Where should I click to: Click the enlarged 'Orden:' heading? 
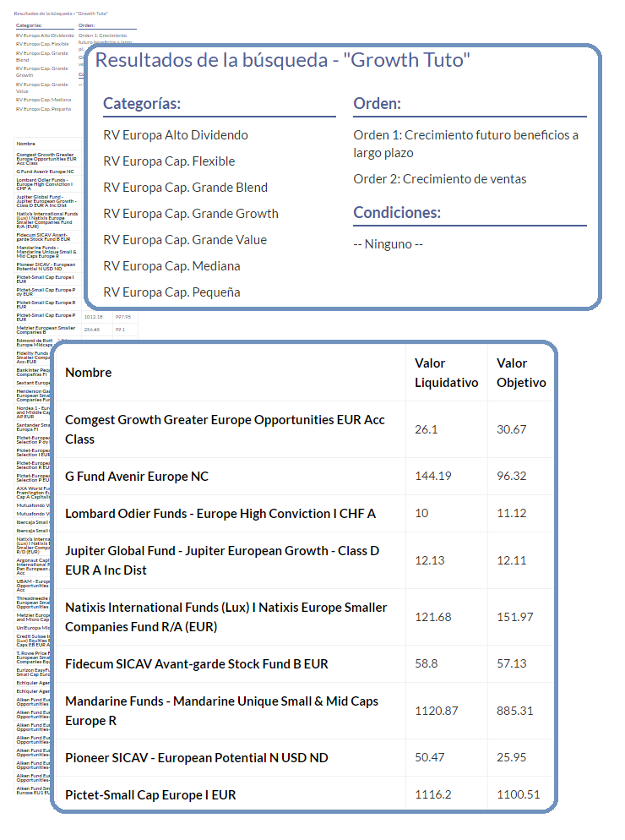377,103
